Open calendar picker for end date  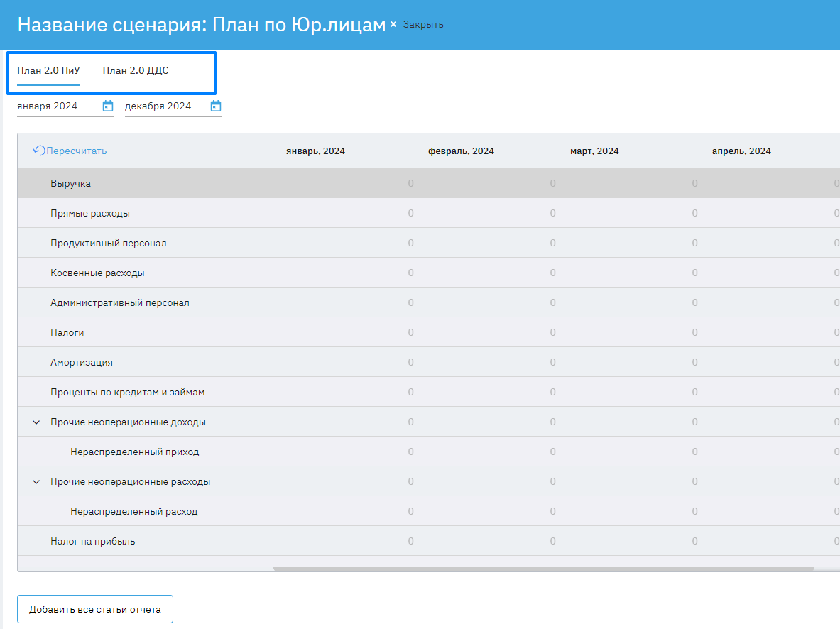(216, 106)
